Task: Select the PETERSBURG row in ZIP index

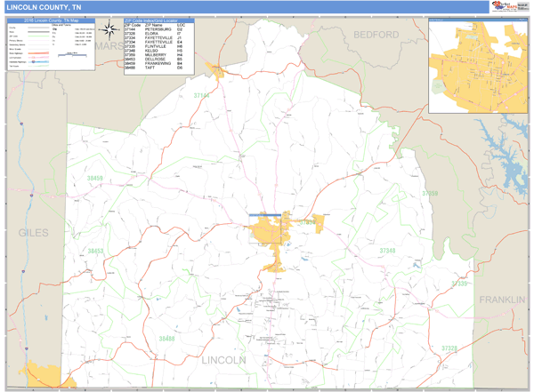Action: coord(159,29)
